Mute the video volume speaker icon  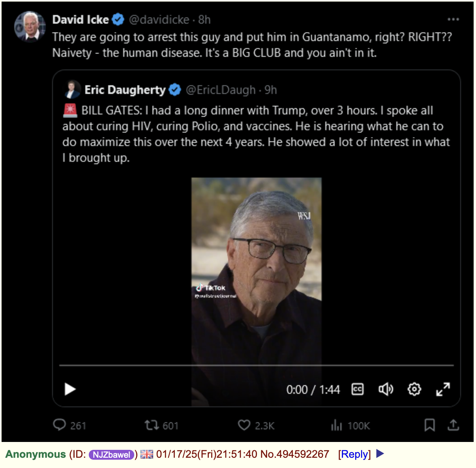(386, 389)
